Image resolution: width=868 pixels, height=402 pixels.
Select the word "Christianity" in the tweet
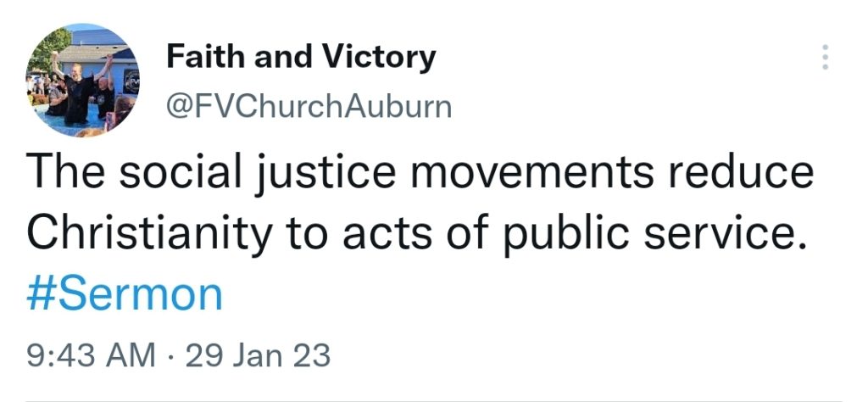click(149, 234)
